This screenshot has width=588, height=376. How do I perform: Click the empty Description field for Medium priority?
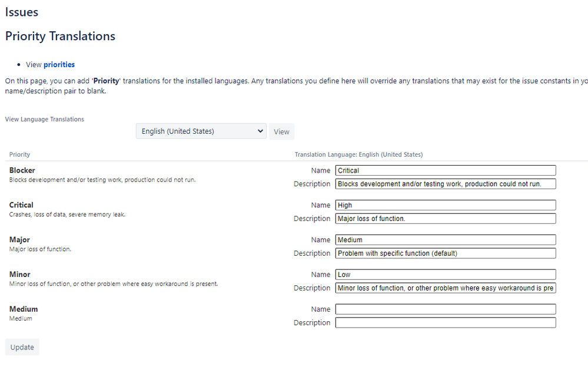pos(446,322)
